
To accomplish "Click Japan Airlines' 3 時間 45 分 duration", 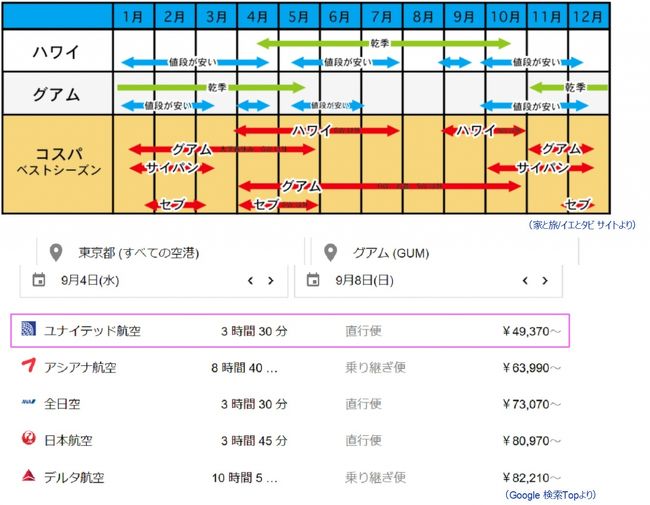I will click(254, 441).
